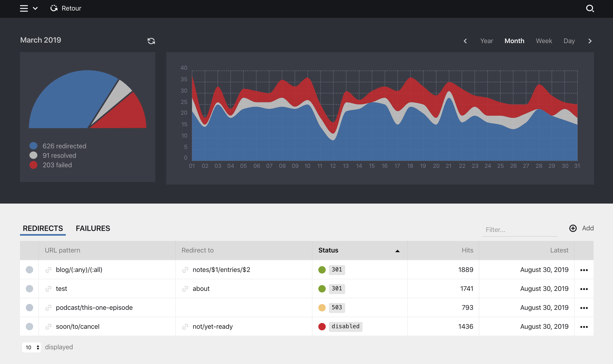Click the Add redirect plus icon
Screen dimensions: 613x364
pos(573,228)
